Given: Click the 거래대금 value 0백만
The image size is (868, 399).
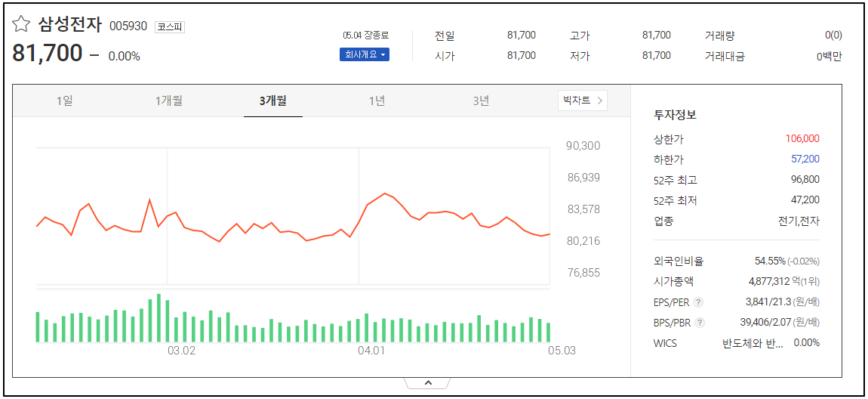Looking at the screenshot, I should [829, 56].
